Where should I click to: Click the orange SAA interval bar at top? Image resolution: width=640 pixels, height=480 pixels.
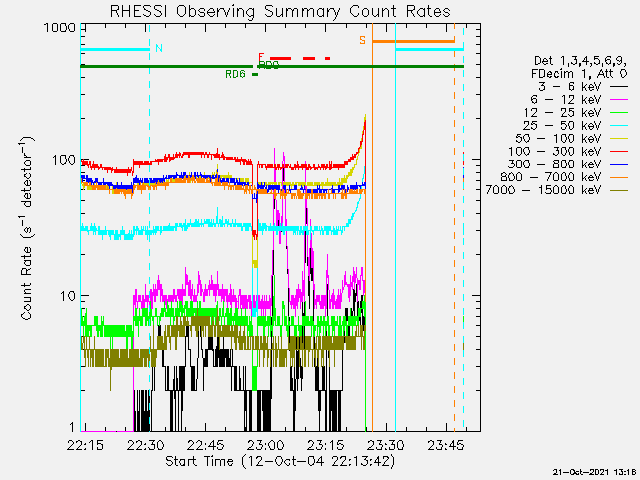point(413,41)
